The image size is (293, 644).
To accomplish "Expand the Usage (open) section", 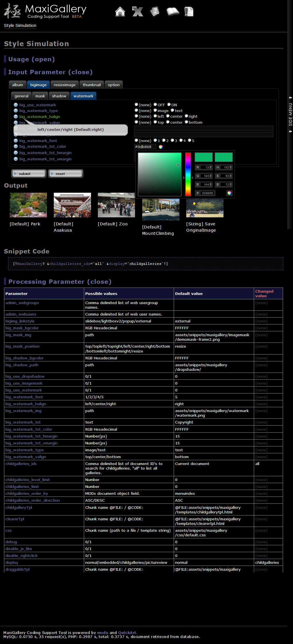I will [31, 59].
